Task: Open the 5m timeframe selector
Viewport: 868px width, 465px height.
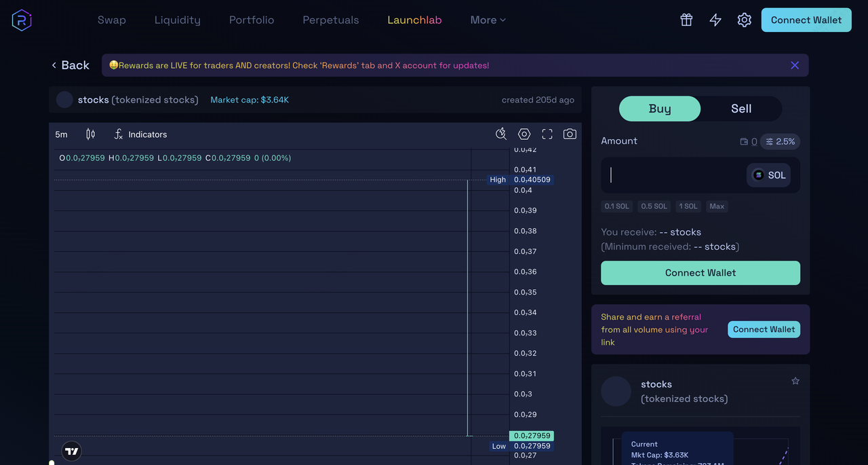Action: 62,134
